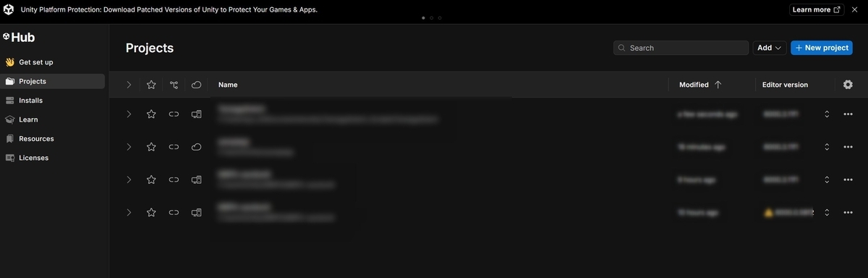Expand the project modified 16 minutes ago
868x278 pixels.
click(129, 147)
